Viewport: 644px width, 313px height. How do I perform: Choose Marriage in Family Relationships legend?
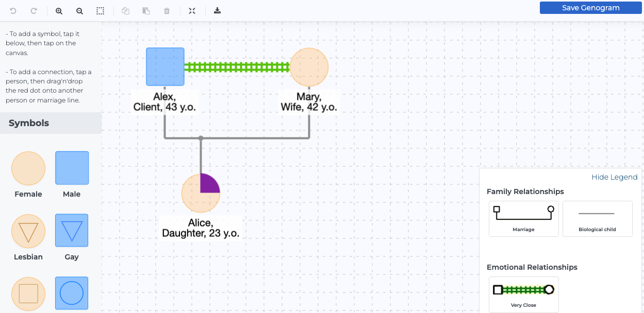click(x=524, y=219)
